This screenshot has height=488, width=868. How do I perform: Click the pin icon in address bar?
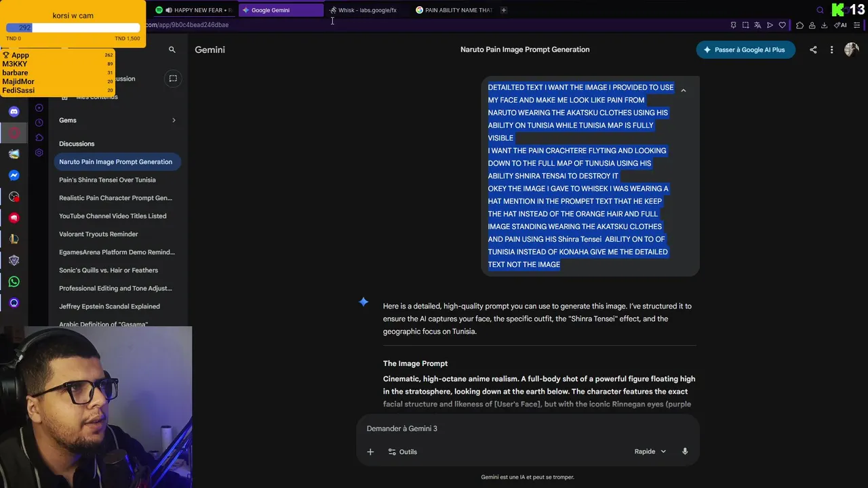tap(733, 25)
